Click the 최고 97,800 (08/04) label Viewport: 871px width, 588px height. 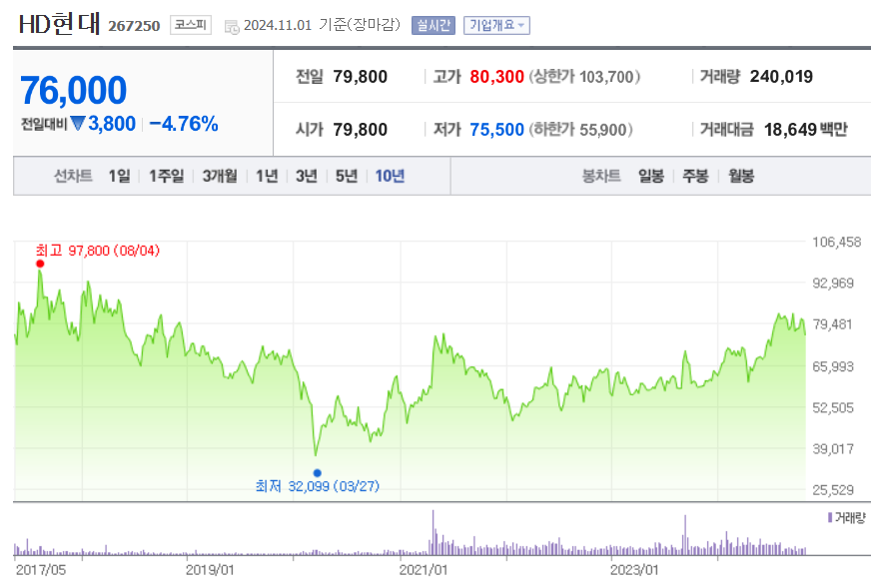pos(98,251)
